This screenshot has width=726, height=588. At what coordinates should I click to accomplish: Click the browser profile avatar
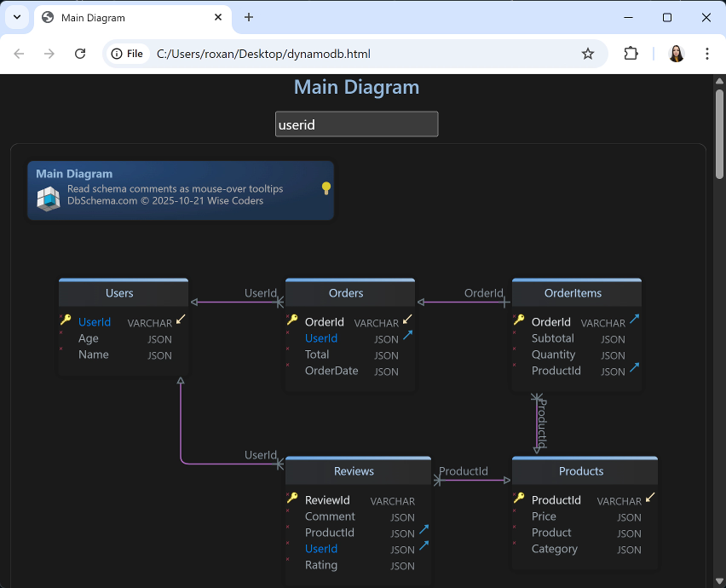(676, 53)
